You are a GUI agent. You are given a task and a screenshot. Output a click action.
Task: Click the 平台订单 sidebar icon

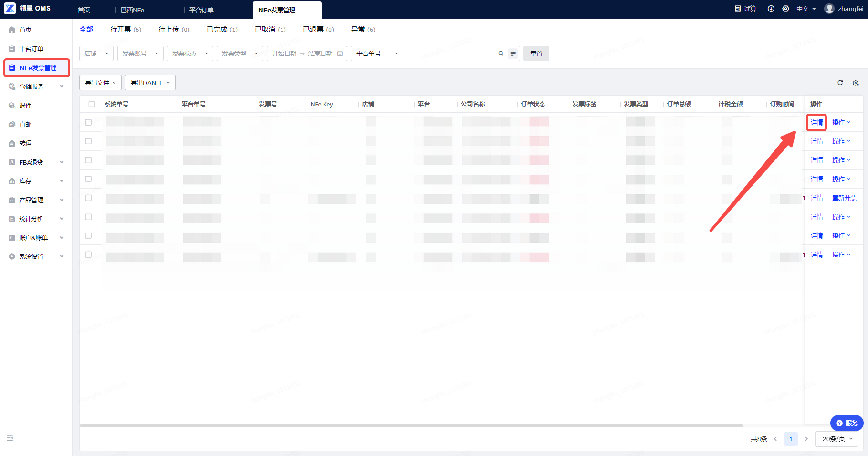pyautogui.click(x=12, y=49)
